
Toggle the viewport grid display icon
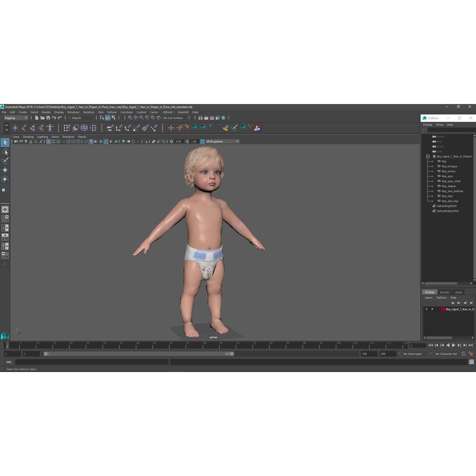coord(48,141)
